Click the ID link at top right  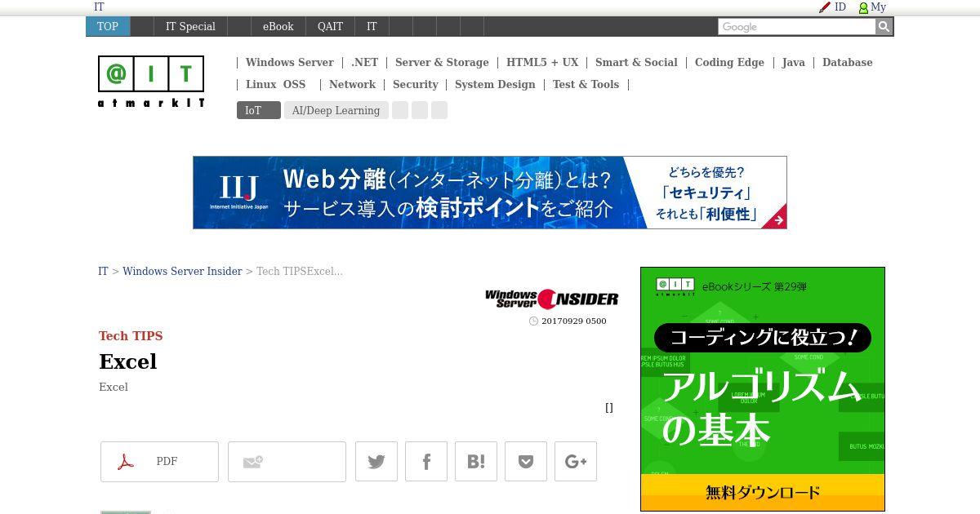tap(840, 7)
